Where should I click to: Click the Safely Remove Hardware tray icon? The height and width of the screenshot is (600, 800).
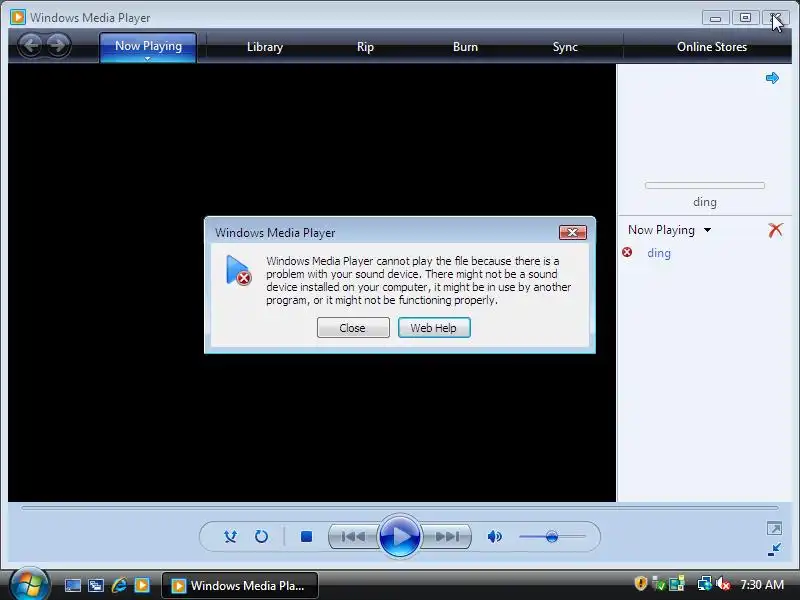(x=659, y=584)
